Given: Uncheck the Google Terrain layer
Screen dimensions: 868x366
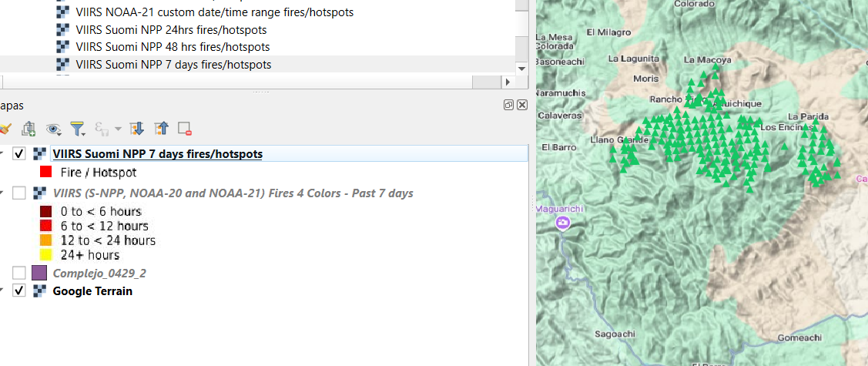Looking at the screenshot, I should point(19,291).
